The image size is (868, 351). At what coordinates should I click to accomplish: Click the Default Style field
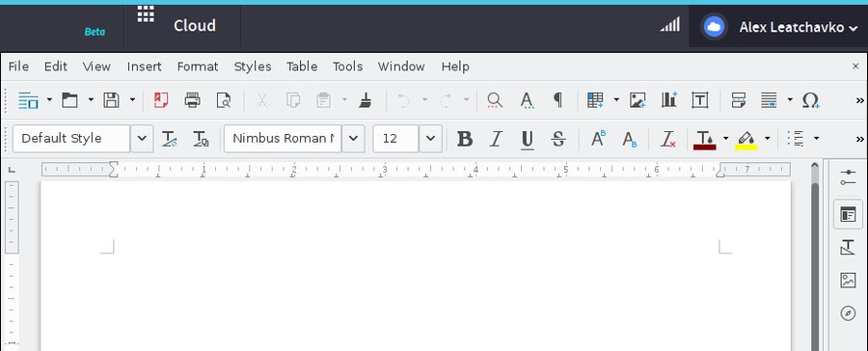(71, 139)
